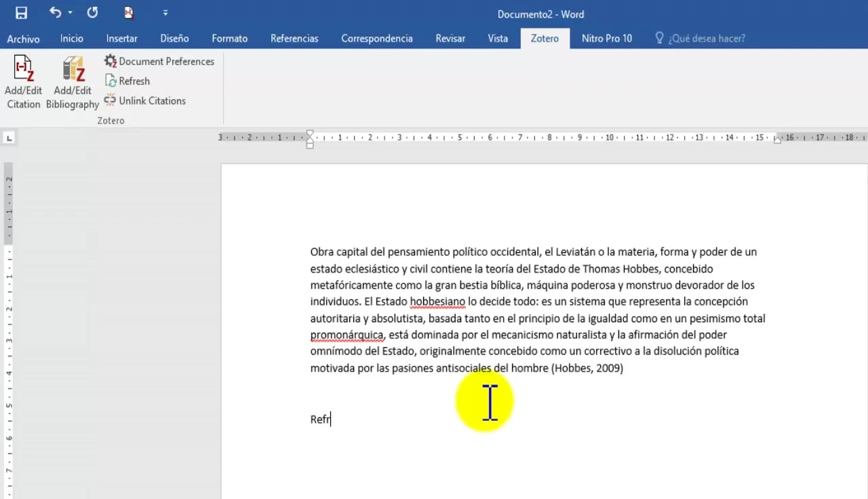Open Customize Quick Access Toolbar dropdown
Screen dimensions: 868x499
pos(165,13)
